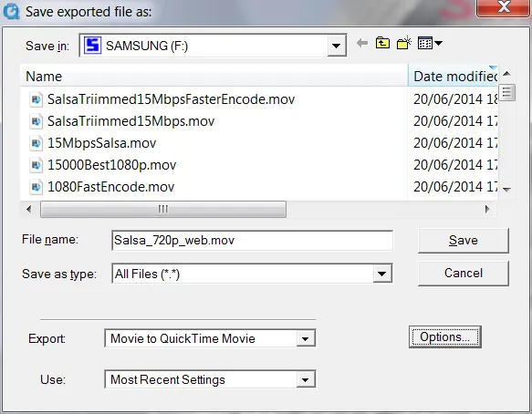Click the Cancel button

pos(464,273)
